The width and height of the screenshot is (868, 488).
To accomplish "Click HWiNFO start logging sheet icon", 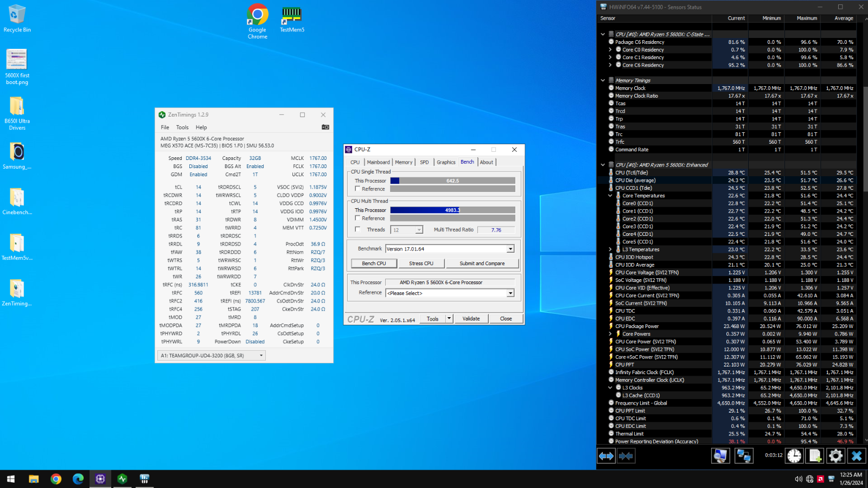I will click(x=815, y=456).
